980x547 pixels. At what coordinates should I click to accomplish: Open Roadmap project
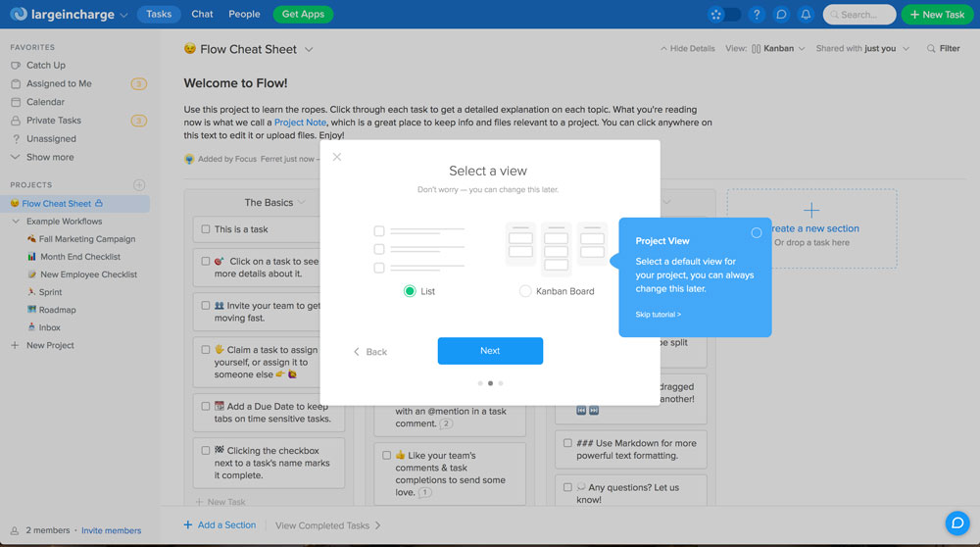[57, 310]
